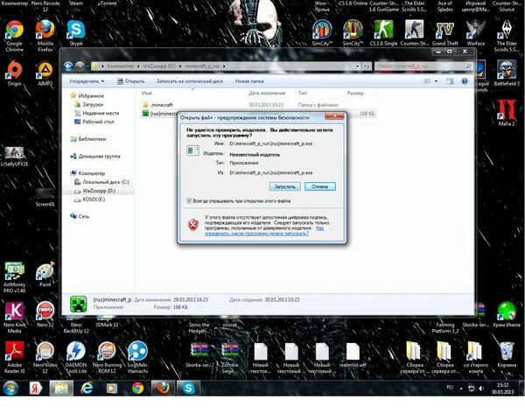Open the Recycle Bin (Корзина)
This screenshot has height=420, width=525.
pyautogui.click(x=506, y=354)
